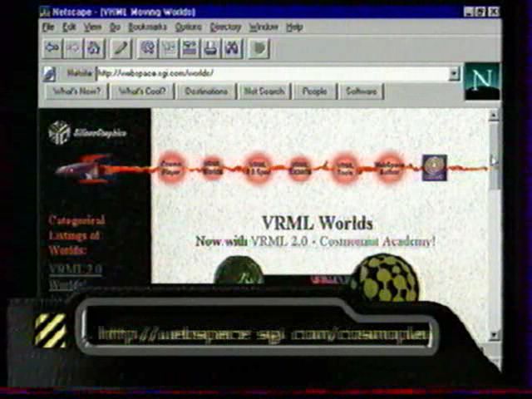
Task: Click the WebSpace Author navigation bubble
Action: tap(389, 168)
